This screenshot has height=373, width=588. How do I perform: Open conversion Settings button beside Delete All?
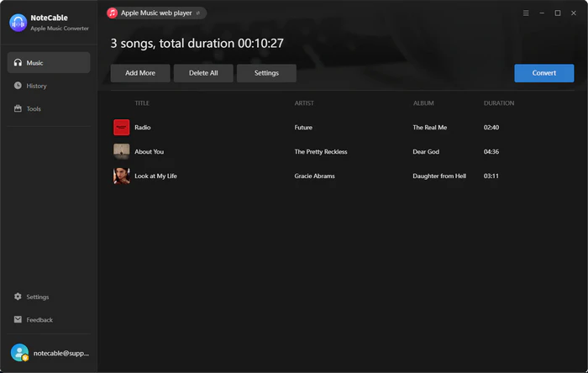[266, 73]
